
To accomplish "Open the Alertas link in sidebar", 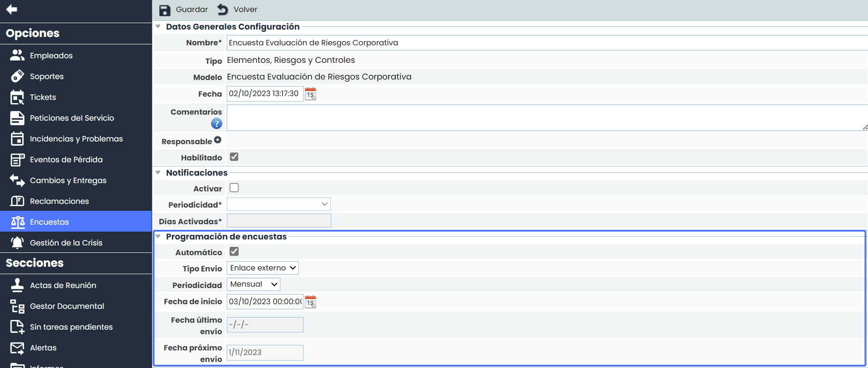I will click(43, 348).
